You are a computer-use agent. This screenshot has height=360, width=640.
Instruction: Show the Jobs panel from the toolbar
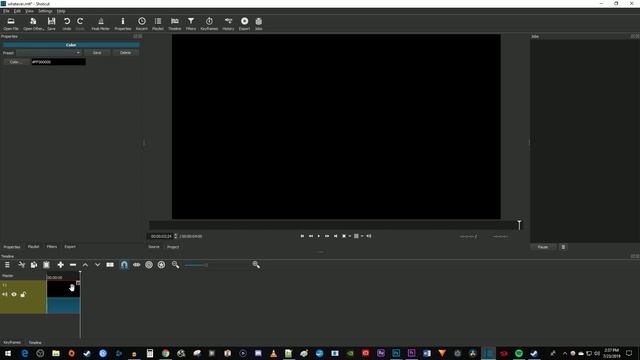tap(259, 24)
